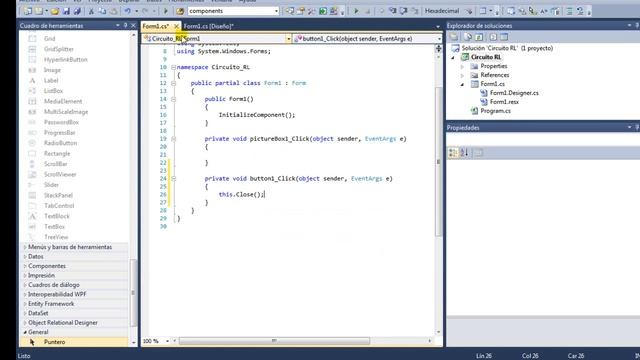Viewport: 640px width, 360px height.
Task: Select Program.cs in Solution Explorer
Action: point(495,111)
